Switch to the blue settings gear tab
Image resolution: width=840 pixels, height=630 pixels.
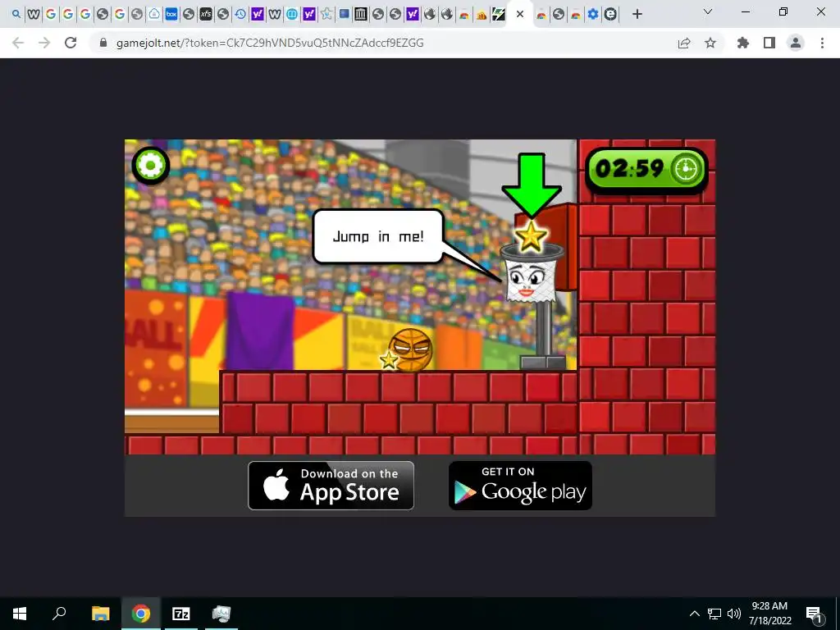592,15
